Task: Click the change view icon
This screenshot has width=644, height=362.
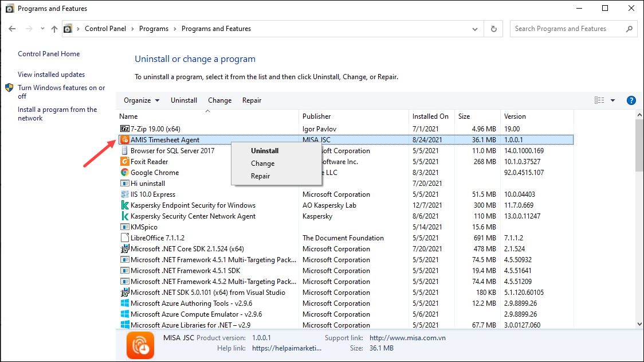Action: pos(599,100)
